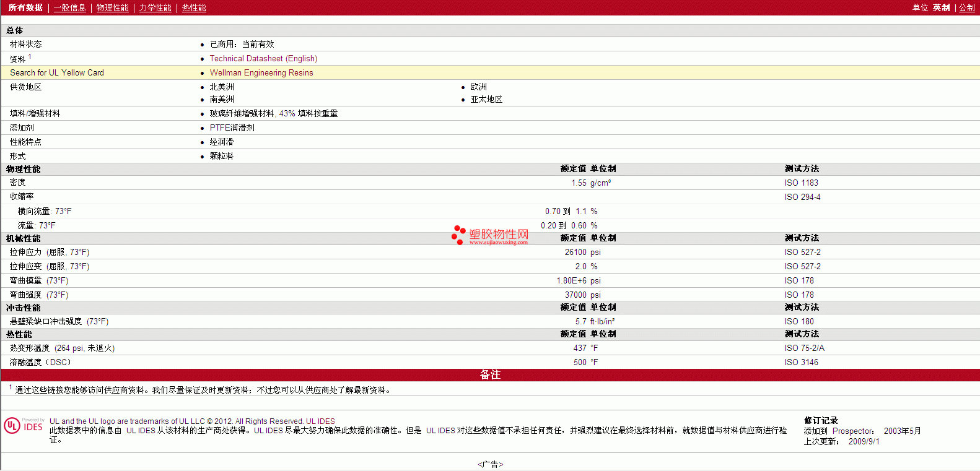
Task: Select flexural strength value 37000
Action: coord(575,295)
